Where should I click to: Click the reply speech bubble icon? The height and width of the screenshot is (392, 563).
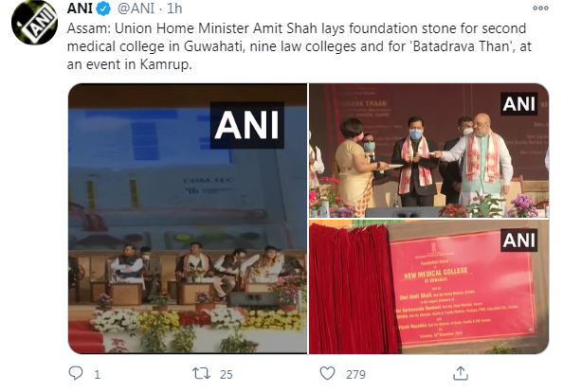pyautogui.click(x=76, y=373)
